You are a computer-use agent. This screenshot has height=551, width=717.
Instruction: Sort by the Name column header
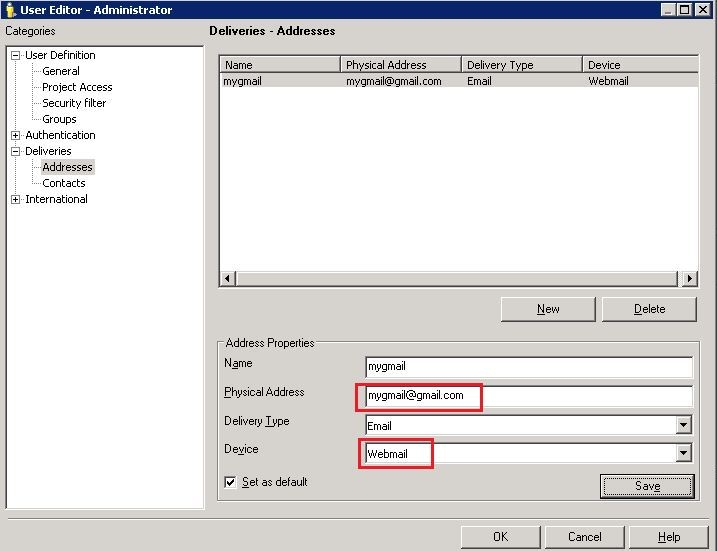click(x=280, y=65)
